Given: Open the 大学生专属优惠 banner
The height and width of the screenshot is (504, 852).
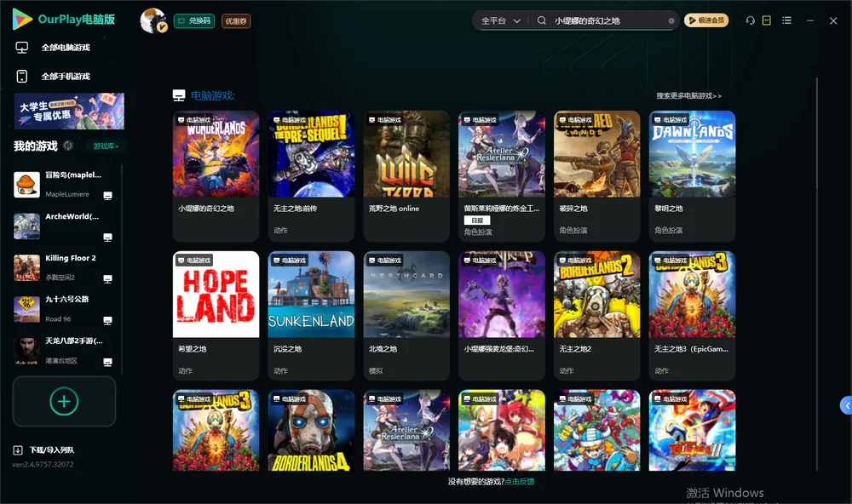Looking at the screenshot, I should [70, 111].
